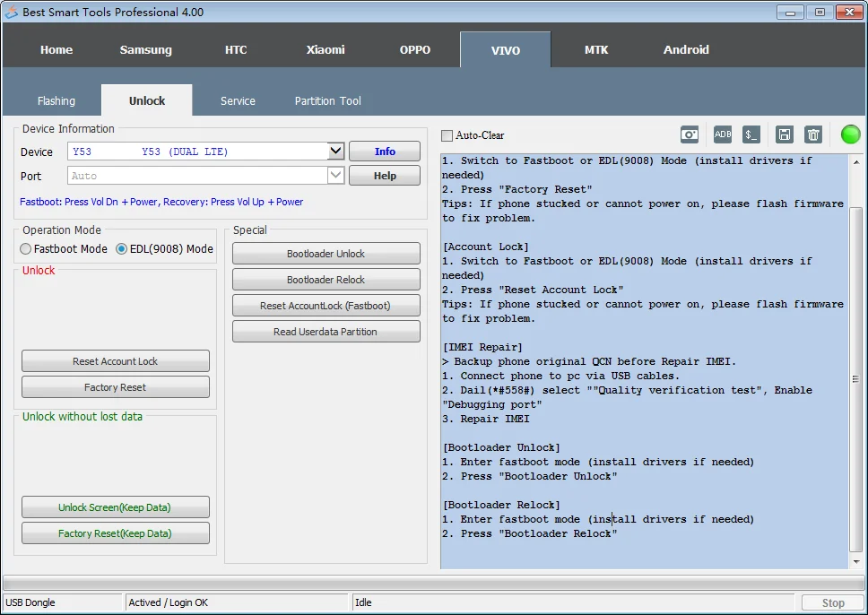Click the log scrollbar thumb

point(855,379)
